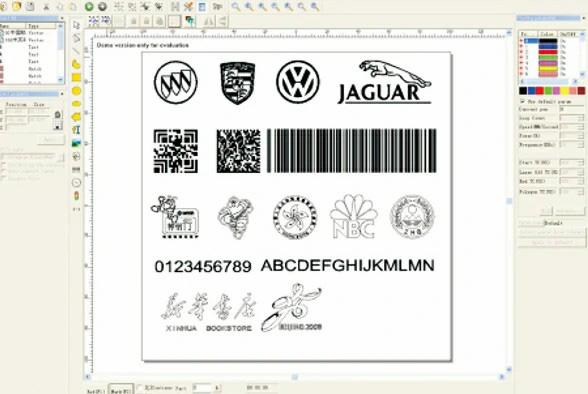Viewport: 588px width, 394px height.
Task: Click the Part number field at bottom
Action: pyautogui.click(x=203, y=388)
